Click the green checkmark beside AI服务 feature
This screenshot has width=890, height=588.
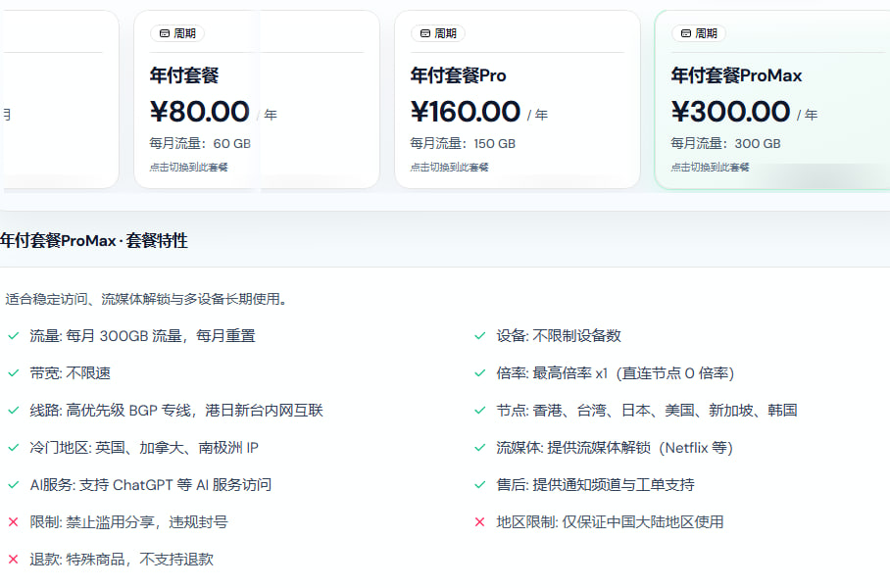tap(13, 485)
